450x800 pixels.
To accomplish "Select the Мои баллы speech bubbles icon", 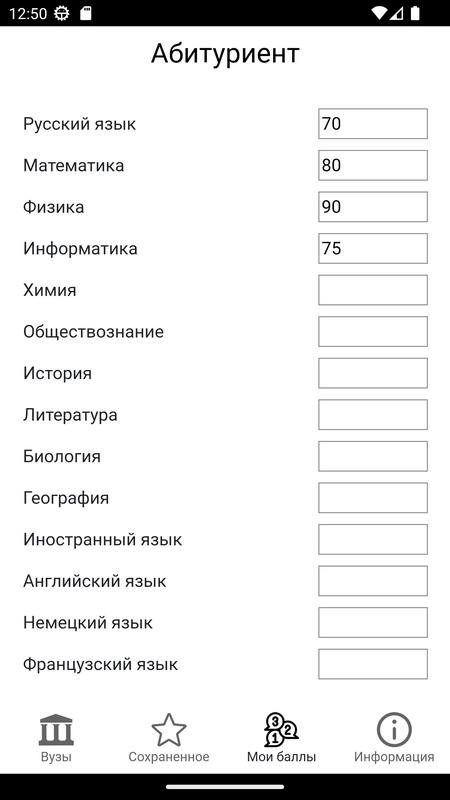I will 281,730.
